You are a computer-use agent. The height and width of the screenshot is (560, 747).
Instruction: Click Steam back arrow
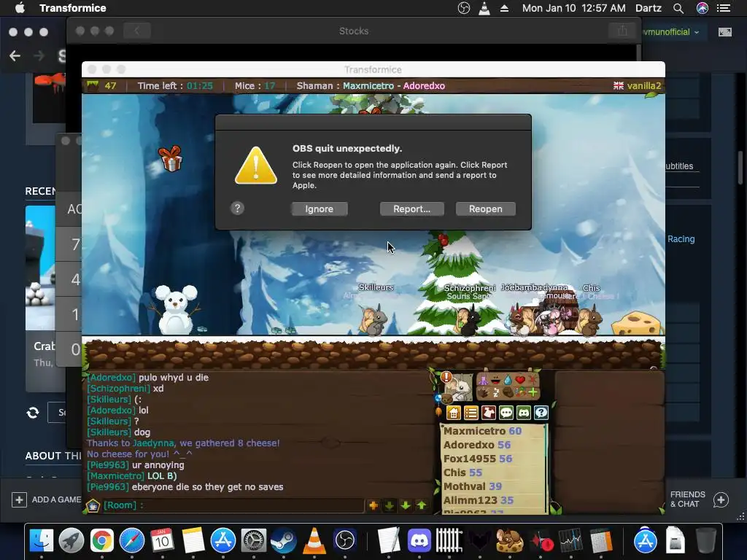(15, 56)
